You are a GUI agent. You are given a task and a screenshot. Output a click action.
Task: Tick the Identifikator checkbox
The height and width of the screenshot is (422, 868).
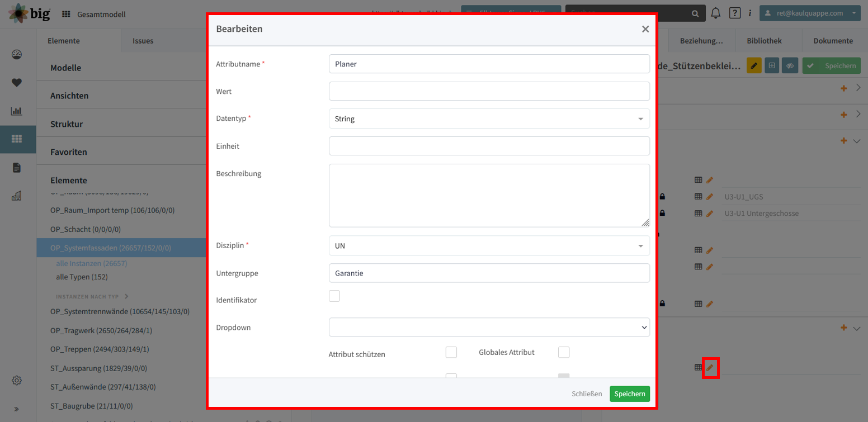tap(334, 296)
